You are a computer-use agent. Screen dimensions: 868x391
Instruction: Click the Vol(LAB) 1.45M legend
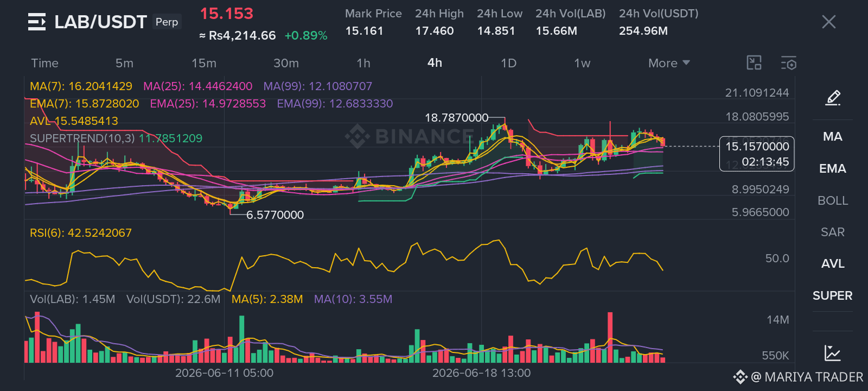tap(73, 299)
